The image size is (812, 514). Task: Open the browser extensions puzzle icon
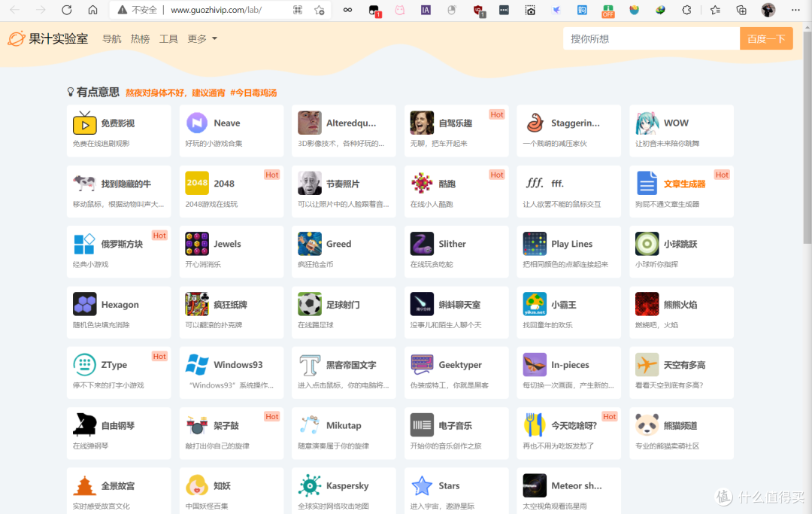[686, 10]
